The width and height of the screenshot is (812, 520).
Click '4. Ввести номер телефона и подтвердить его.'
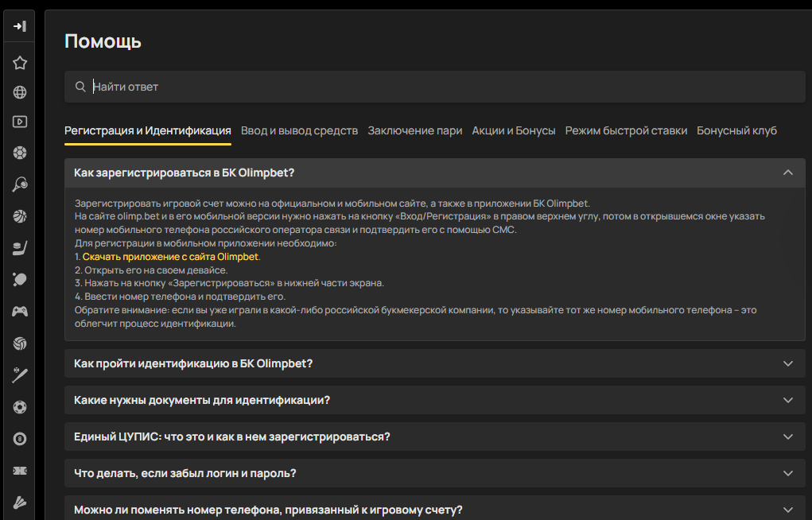click(x=181, y=297)
